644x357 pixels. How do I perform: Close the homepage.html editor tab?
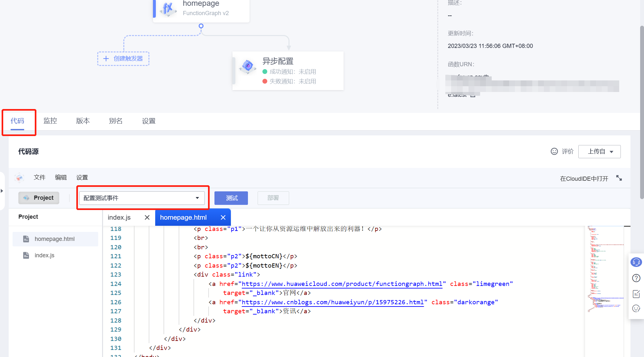click(223, 218)
